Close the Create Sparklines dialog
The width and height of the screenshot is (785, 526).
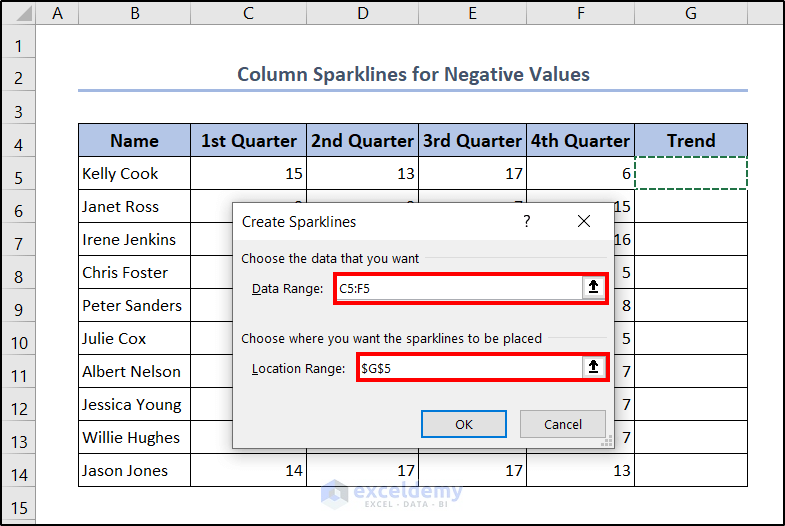coord(584,221)
